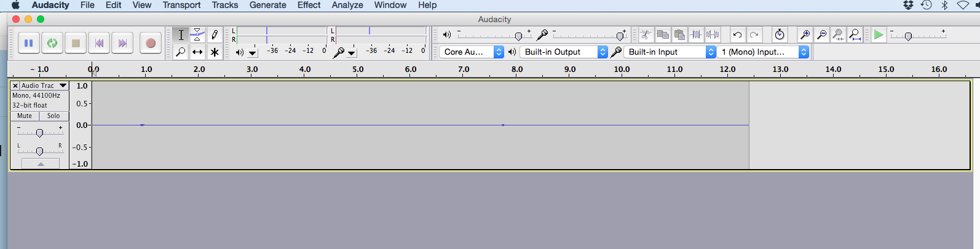Click the track gain slider

point(40,133)
